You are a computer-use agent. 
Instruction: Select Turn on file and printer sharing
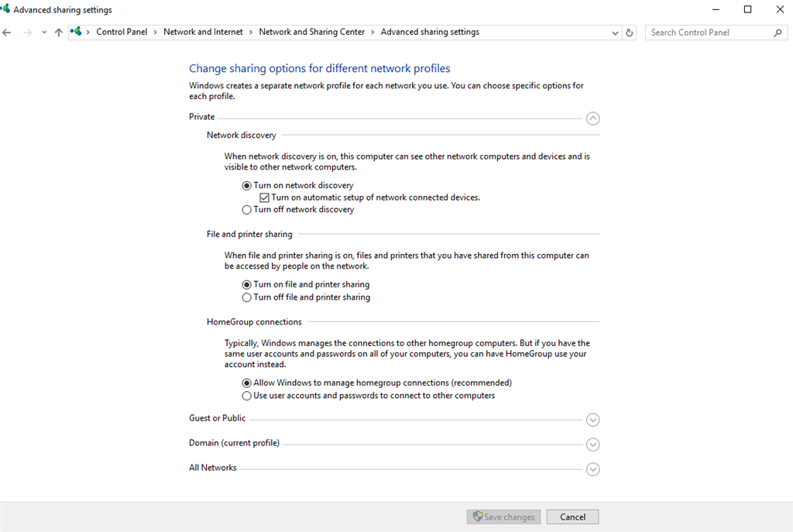pos(247,285)
